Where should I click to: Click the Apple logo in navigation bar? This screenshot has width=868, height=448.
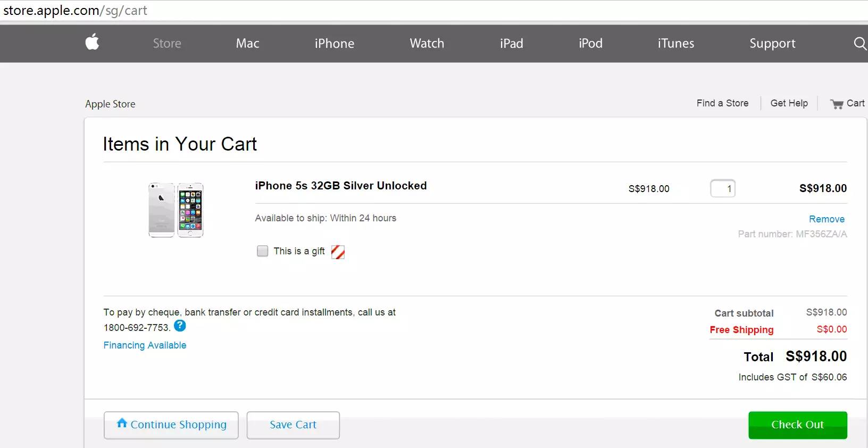92,43
